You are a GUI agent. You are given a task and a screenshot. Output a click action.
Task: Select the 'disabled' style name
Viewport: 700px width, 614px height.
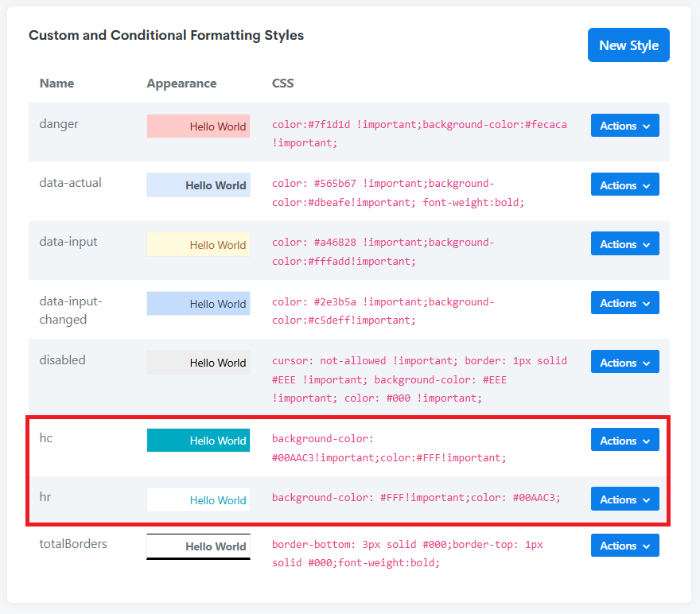(x=62, y=360)
